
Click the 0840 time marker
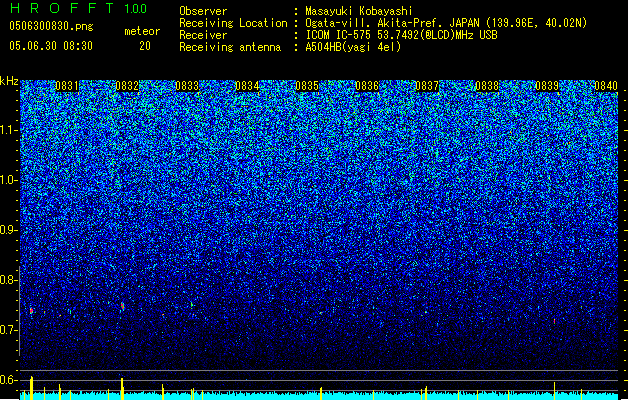[606, 86]
